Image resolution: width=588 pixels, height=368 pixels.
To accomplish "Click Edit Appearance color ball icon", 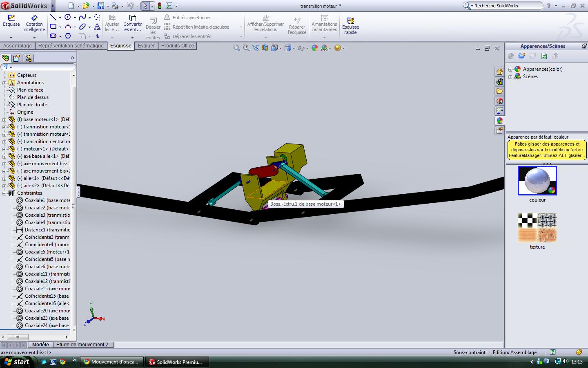I will pos(314,48).
